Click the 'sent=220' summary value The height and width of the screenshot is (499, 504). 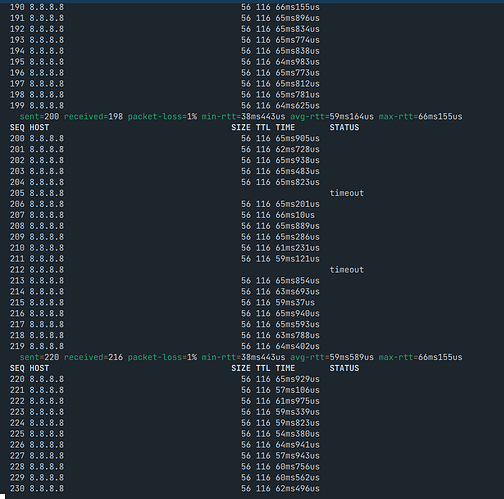(39, 357)
